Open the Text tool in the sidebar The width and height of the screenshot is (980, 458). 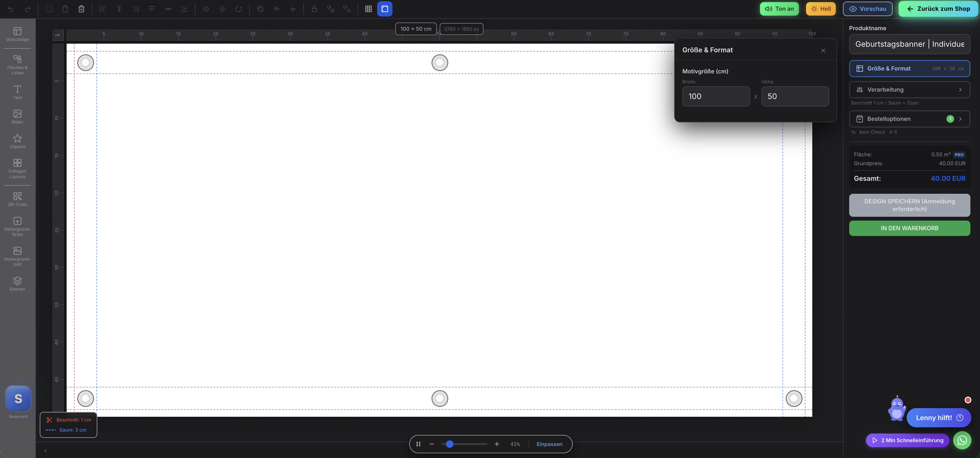pyautogui.click(x=17, y=93)
